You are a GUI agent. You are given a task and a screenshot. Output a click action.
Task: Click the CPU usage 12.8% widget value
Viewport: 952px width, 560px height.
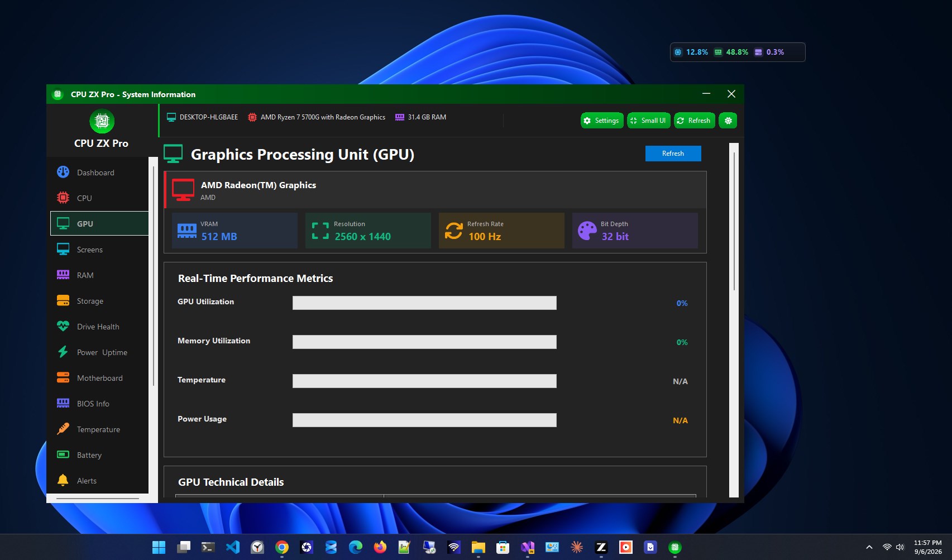(697, 52)
